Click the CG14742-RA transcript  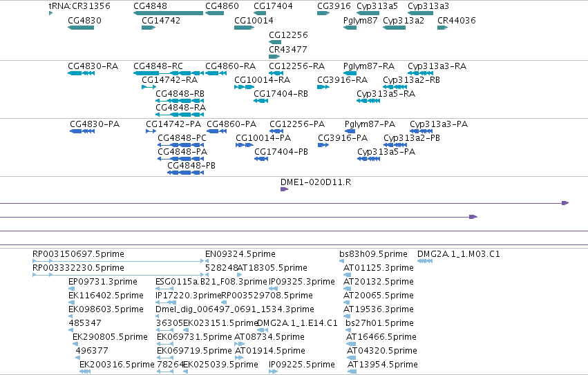[x=149, y=87]
